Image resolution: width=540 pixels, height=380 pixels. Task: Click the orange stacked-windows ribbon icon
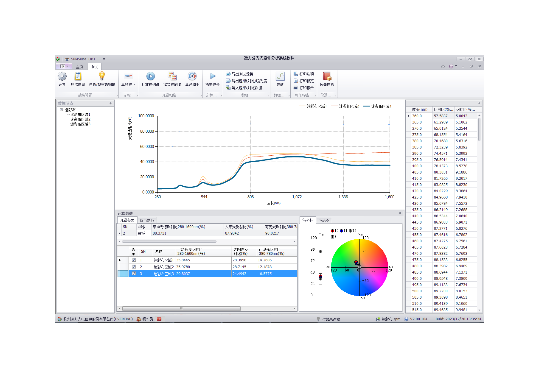tap(173, 76)
